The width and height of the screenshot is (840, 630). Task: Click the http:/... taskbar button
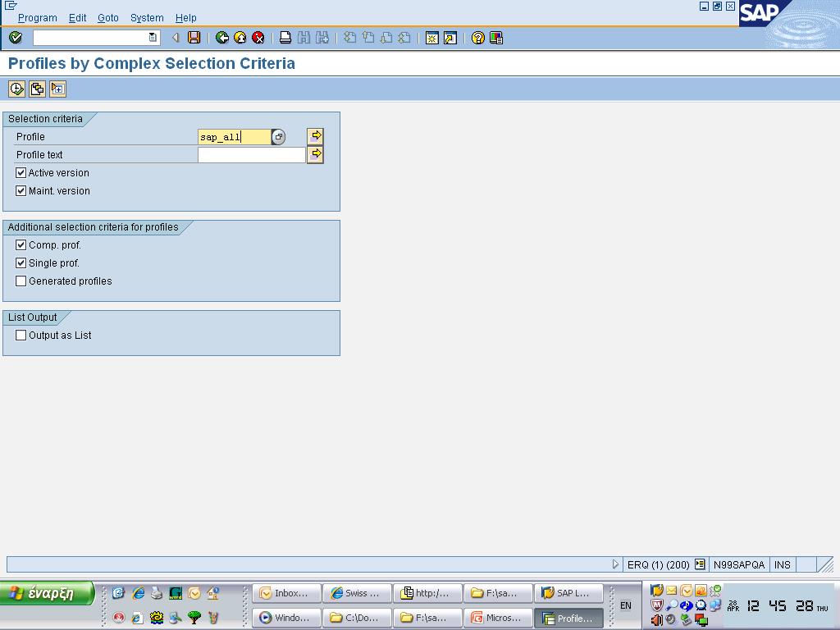pos(427,593)
